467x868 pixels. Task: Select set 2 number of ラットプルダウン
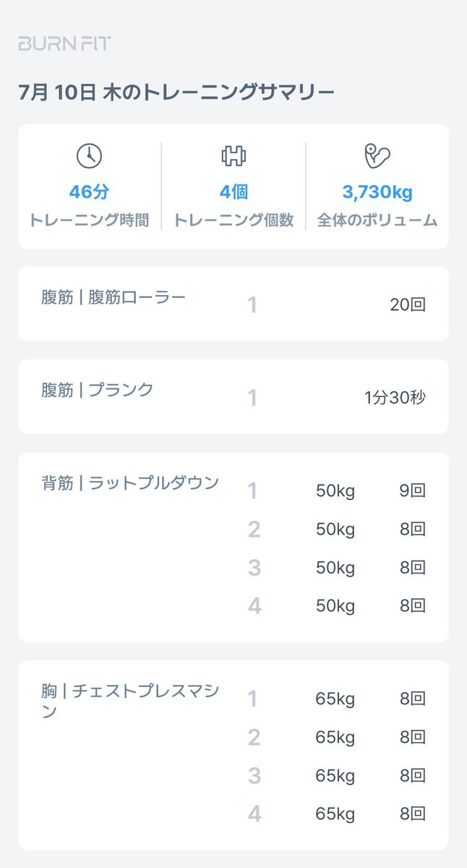click(x=254, y=529)
